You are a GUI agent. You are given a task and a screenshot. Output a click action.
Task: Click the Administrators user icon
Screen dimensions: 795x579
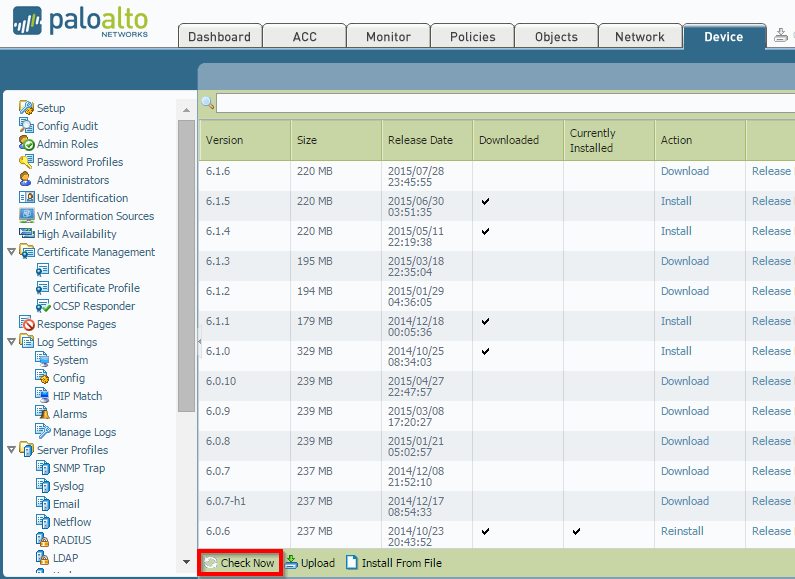[27, 180]
